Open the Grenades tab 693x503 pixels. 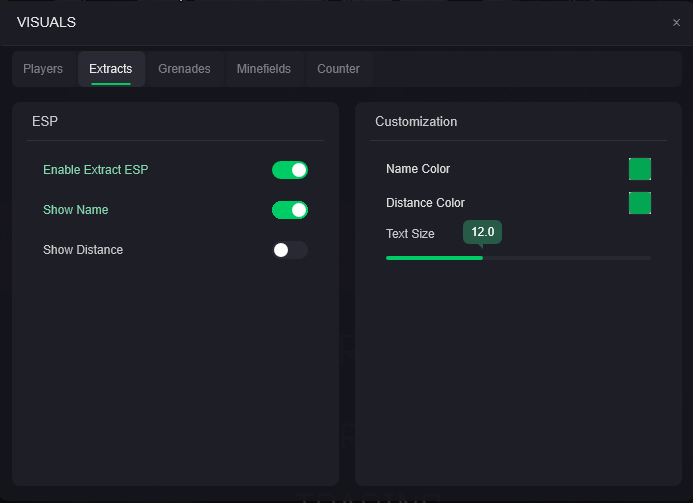184,69
